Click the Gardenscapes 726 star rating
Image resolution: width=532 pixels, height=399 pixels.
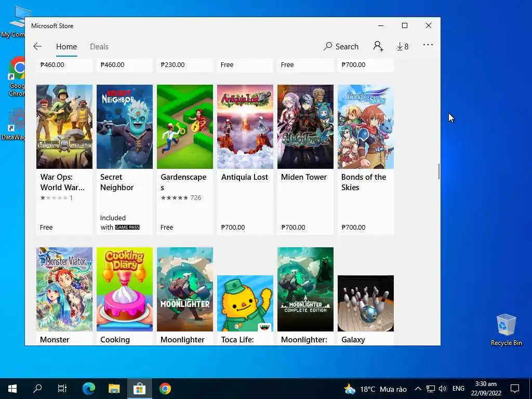[x=181, y=198]
